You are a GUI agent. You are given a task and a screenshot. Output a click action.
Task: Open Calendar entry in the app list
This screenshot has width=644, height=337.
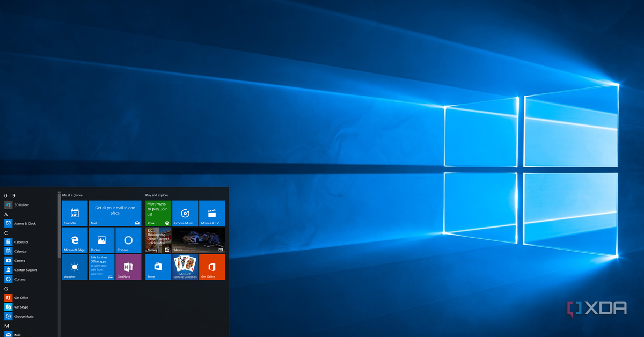click(x=30, y=251)
